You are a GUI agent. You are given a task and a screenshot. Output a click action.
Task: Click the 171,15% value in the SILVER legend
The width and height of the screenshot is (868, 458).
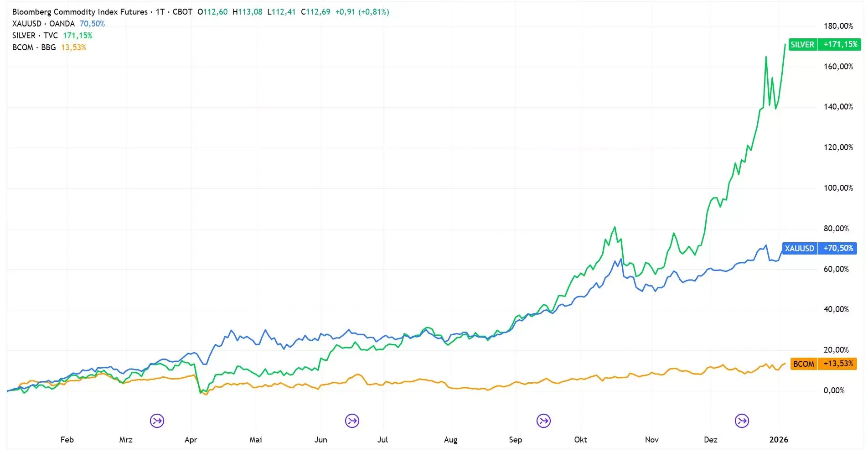(x=77, y=36)
